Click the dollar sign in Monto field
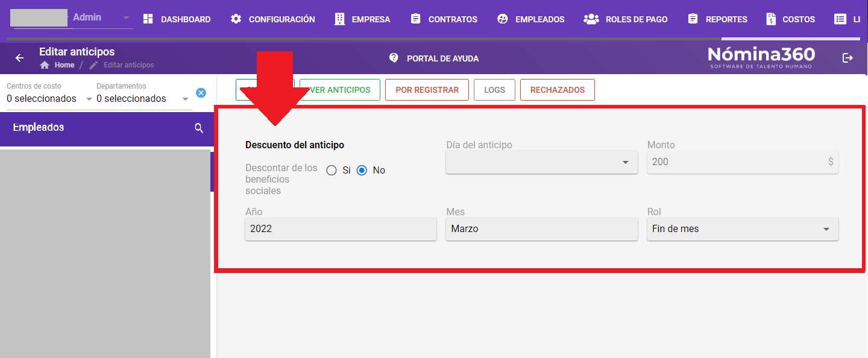 831,162
